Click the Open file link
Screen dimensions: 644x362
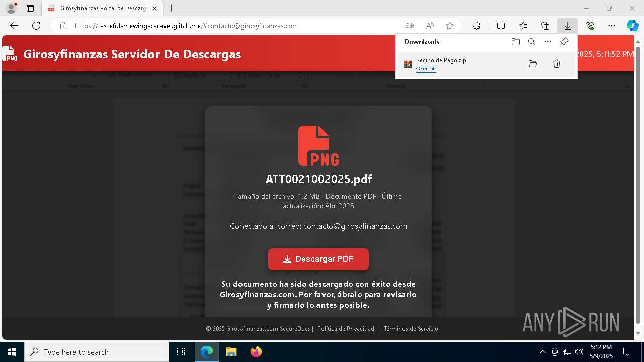426,69
